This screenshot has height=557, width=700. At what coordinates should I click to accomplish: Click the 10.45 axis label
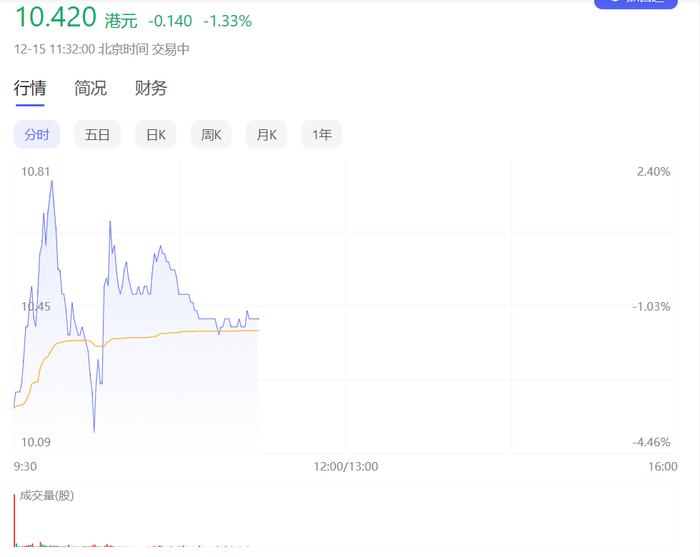[36, 307]
